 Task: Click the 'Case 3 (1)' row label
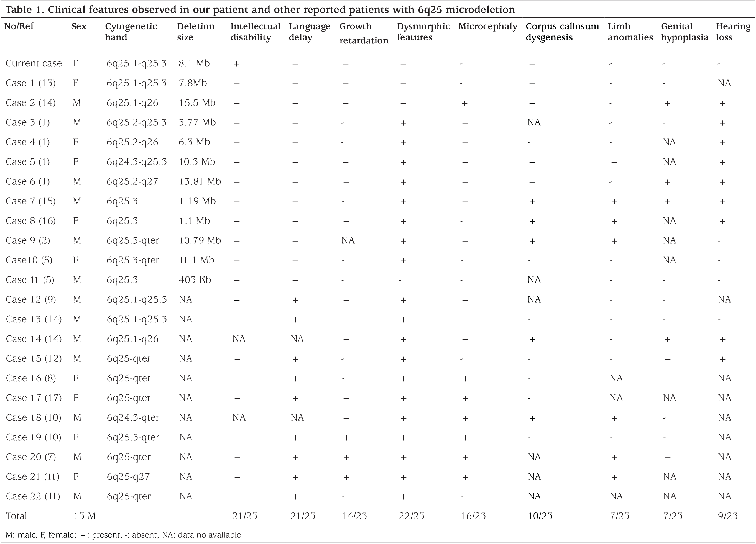(x=28, y=122)
